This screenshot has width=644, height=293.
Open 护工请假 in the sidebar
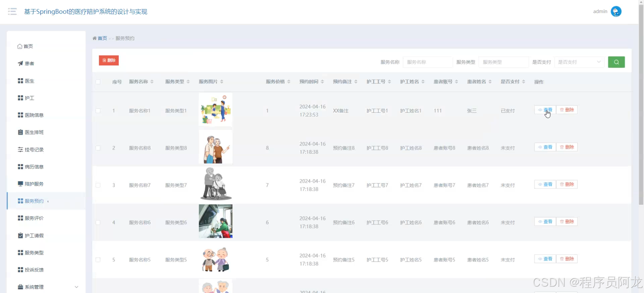pyautogui.click(x=46, y=236)
